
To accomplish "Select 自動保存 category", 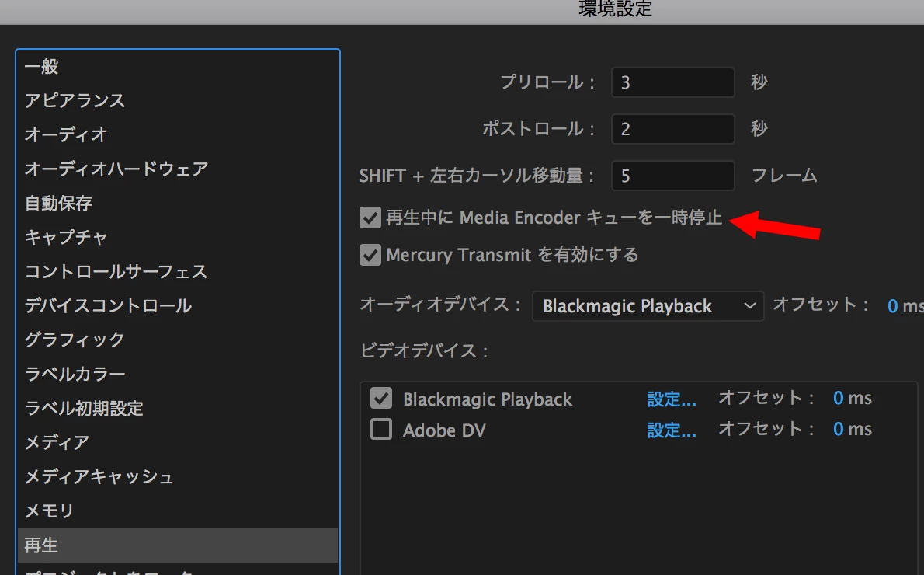I will (177, 204).
